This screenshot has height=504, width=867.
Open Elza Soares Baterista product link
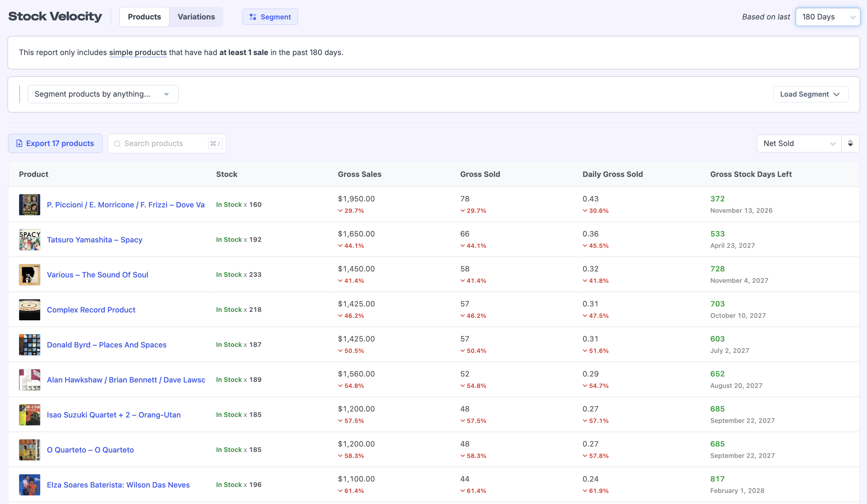click(x=118, y=485)
